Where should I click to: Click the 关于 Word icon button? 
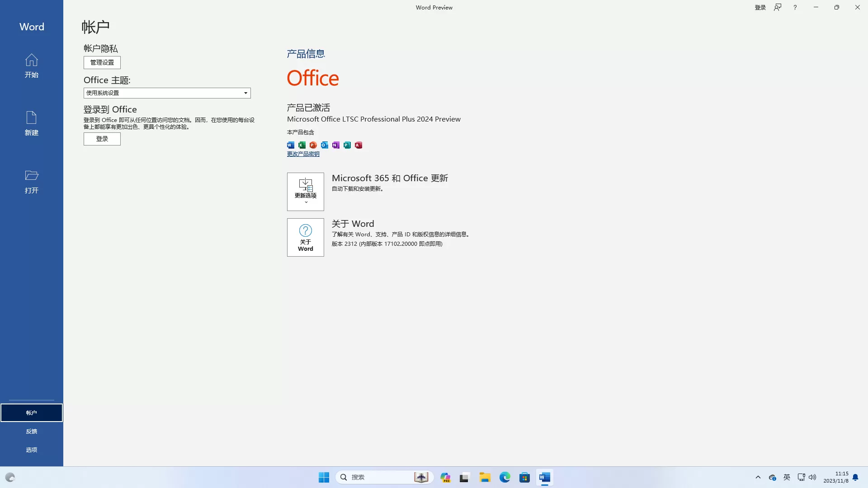point(305,237)
